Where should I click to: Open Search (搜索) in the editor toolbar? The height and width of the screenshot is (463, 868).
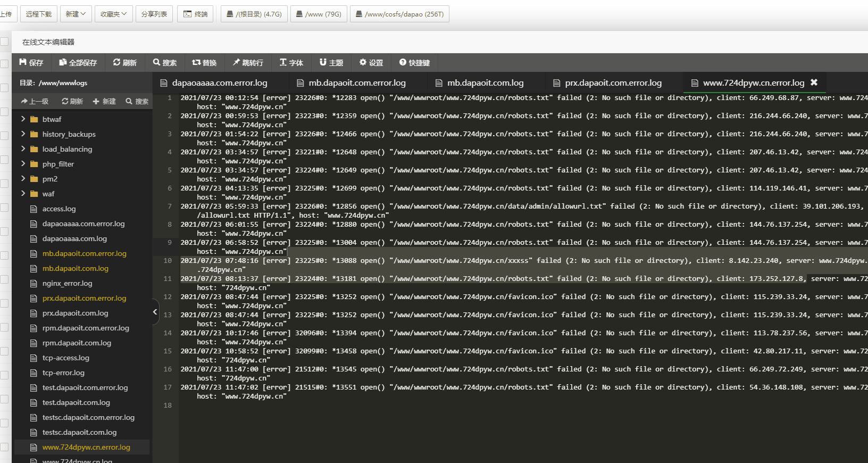(156, 62)
